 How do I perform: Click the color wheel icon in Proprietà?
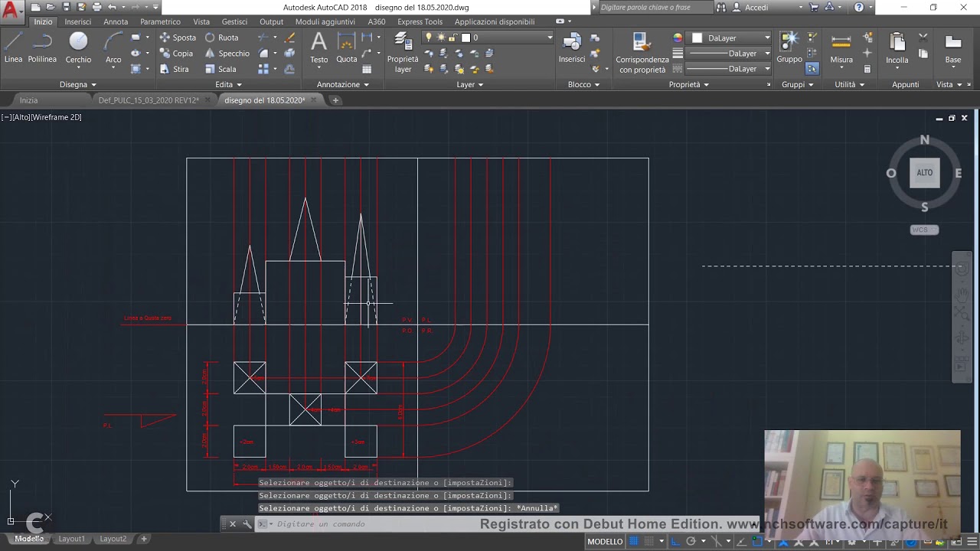pyautogui.click(x=678, y=37)
